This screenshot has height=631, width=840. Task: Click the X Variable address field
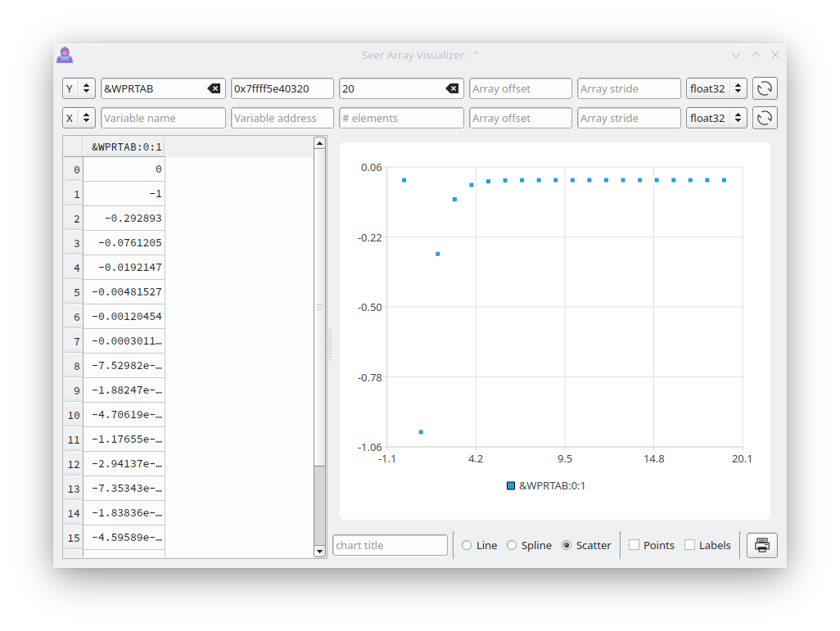coord(282,118)
